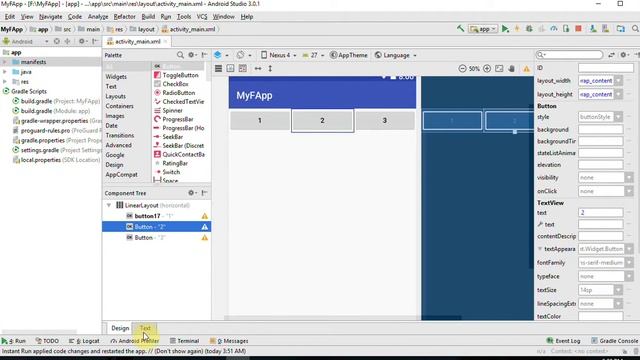Open the app run configuration dropdown
The image size is (640, 360).
point(483,29)
